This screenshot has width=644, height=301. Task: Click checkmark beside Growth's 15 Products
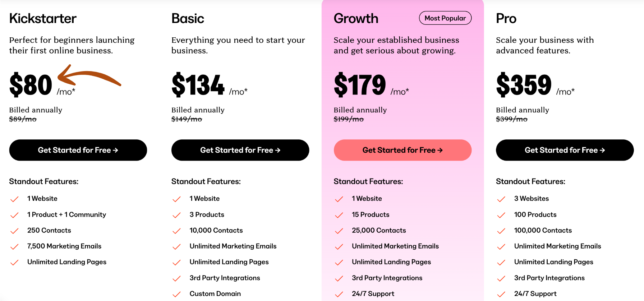(339, 215)
